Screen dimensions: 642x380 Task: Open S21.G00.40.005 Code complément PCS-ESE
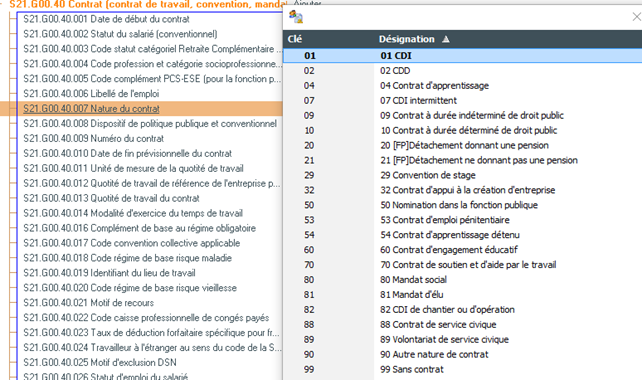(152, 79)
